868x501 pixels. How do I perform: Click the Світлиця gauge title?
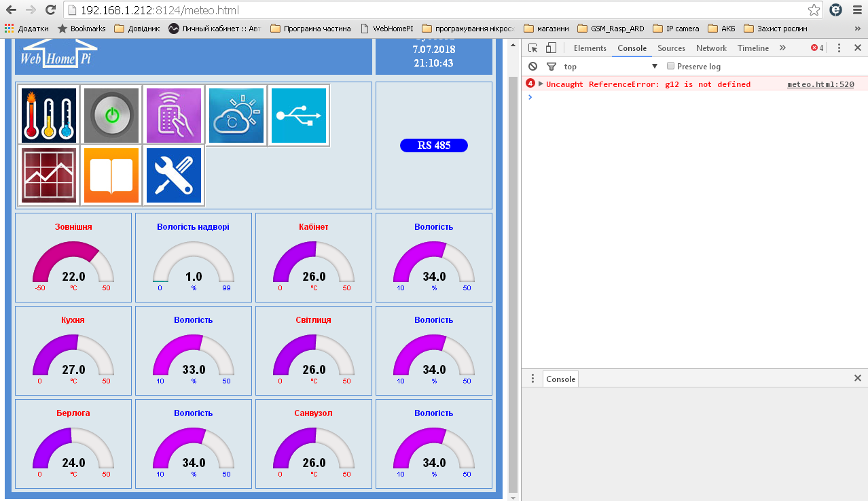coord(314,319)
